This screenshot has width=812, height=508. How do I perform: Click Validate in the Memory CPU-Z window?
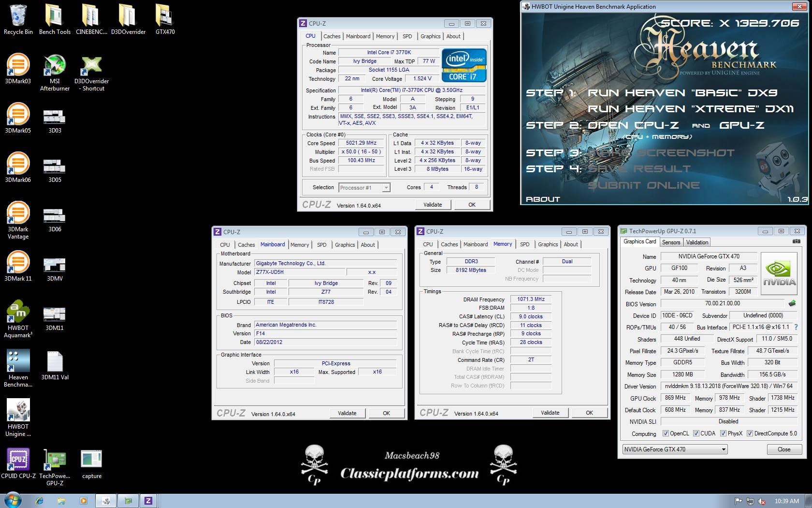550,413
